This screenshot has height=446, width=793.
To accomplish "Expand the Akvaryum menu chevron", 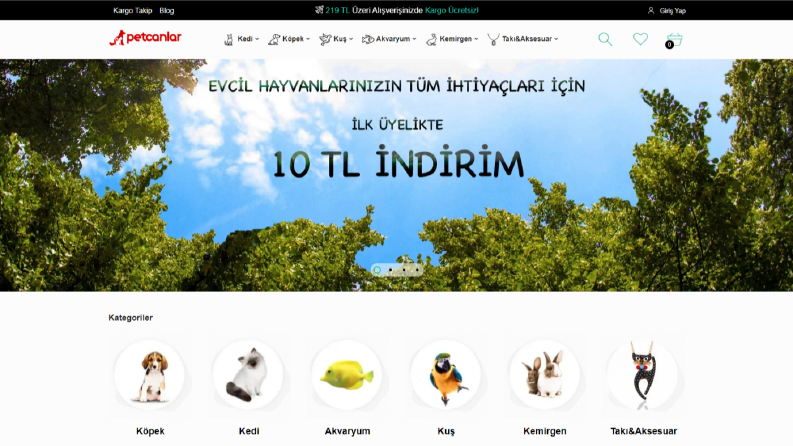I will (x=414, y=39).
